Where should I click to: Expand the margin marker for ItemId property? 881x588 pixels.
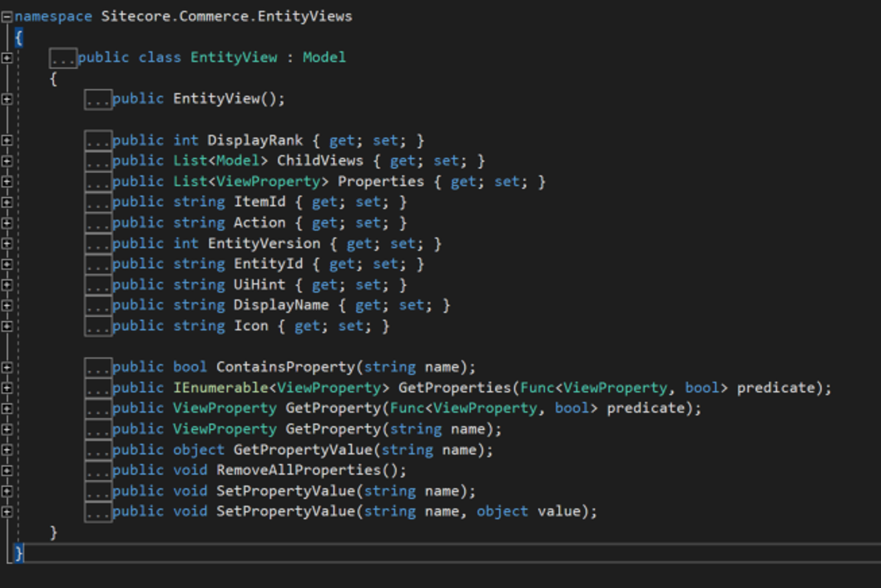7,202
